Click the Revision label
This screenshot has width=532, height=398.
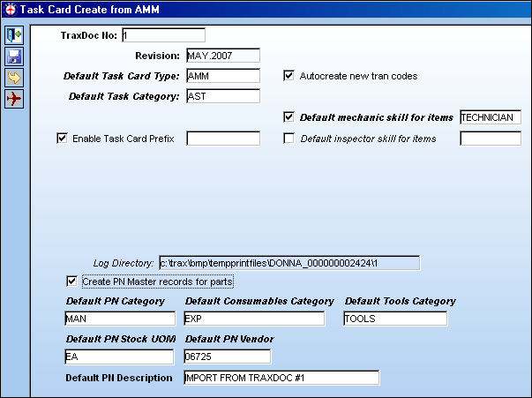(157, 56)
